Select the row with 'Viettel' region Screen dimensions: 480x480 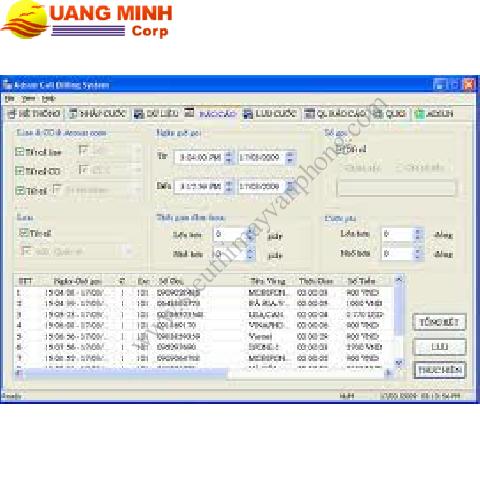(204, 336)
